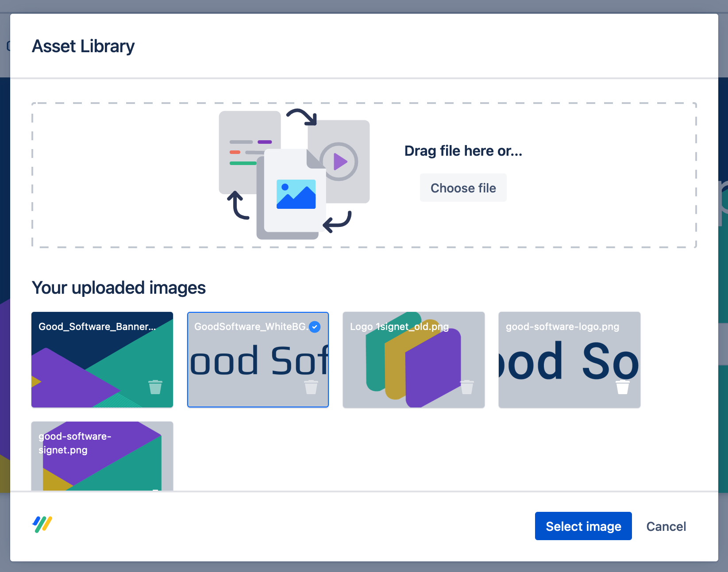The height and width of the screenshot is (572, 728).
Task: Click the purple play icon in illustration
Action: pos(339,161)
